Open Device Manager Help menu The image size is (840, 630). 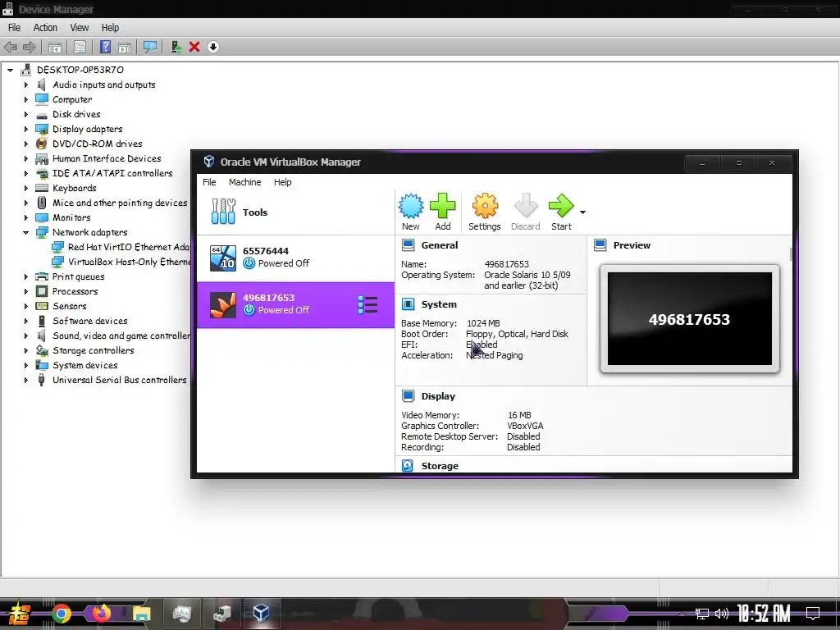[x=111, y=28]
